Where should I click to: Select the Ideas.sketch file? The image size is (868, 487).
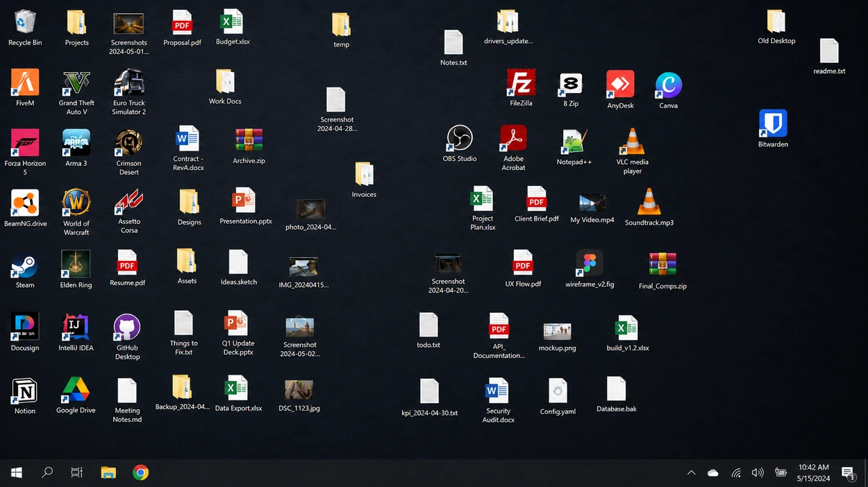point(238,263)
